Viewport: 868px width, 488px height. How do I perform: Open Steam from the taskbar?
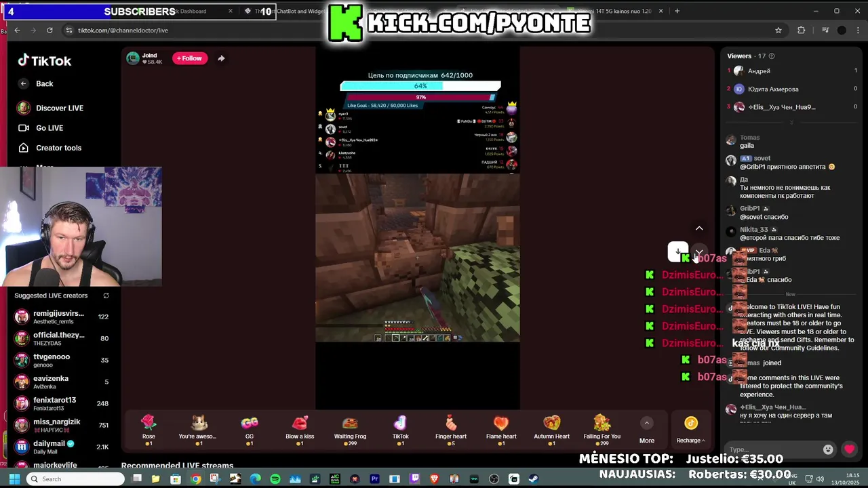tap(534, 479)
